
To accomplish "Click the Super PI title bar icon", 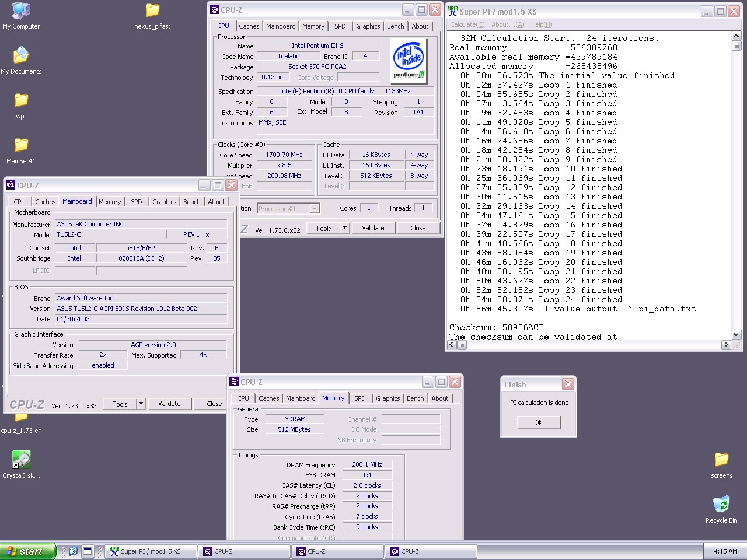I will click(x=452, y=11).
